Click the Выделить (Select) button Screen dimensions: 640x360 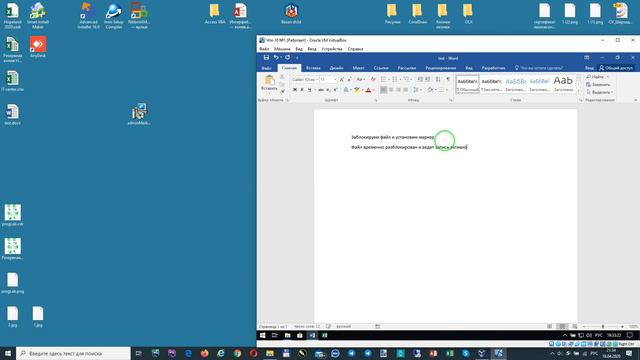coord(599,92)
